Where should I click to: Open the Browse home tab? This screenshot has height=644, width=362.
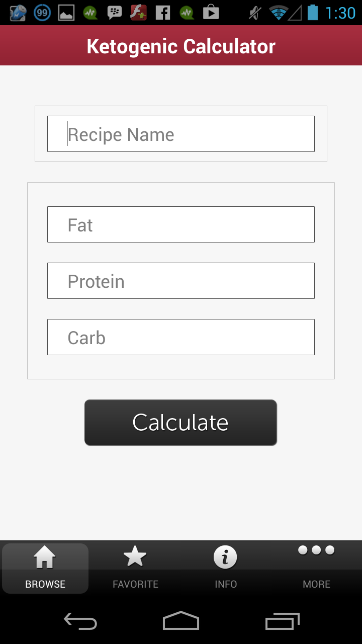(45, 568)
